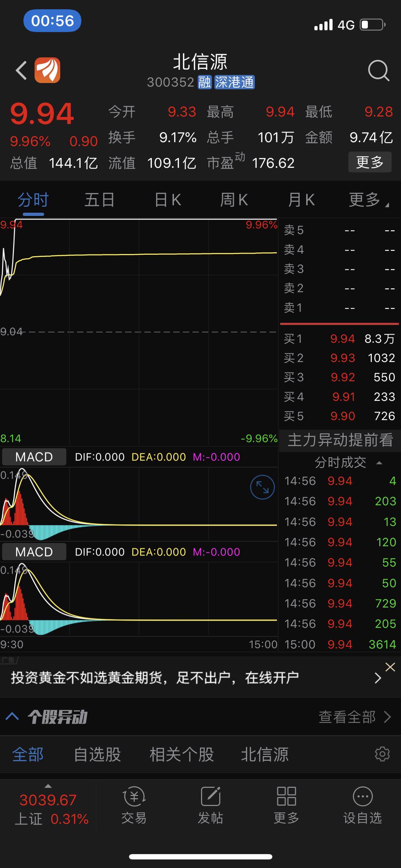Image resolution: width=401 pixels, height=868 pixels.
Task: Tap the 深港通 badge
Action: pos(234,82)
